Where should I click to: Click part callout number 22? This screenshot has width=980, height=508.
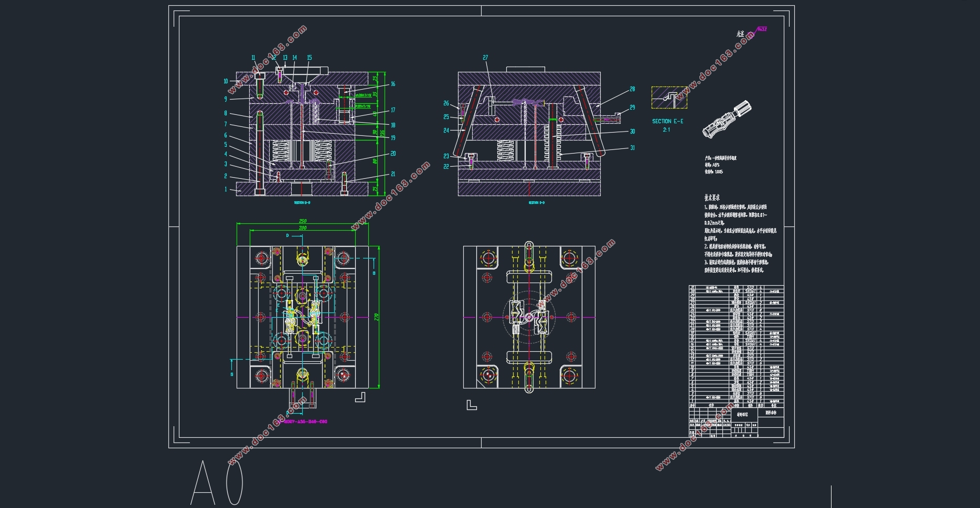[x=446, y=167]
